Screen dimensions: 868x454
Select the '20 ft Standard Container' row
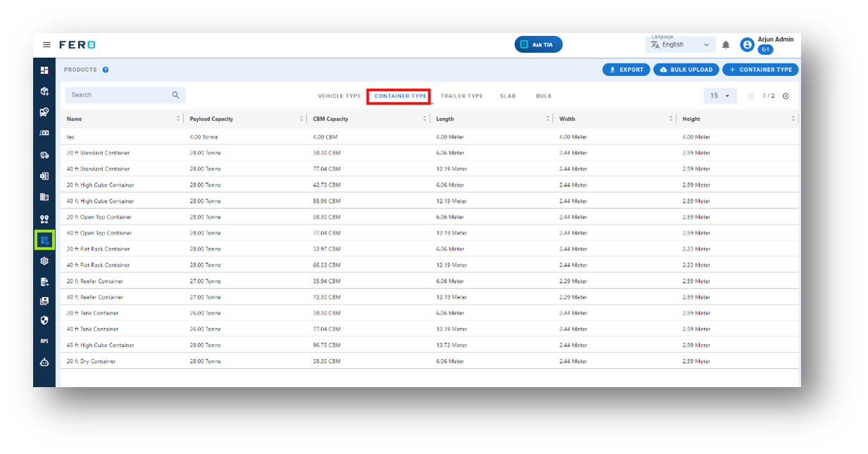tap(430, 153)
